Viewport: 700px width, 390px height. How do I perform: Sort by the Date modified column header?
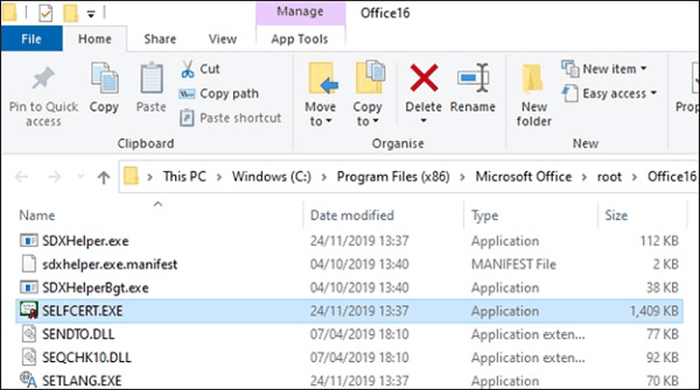(352, 216)
